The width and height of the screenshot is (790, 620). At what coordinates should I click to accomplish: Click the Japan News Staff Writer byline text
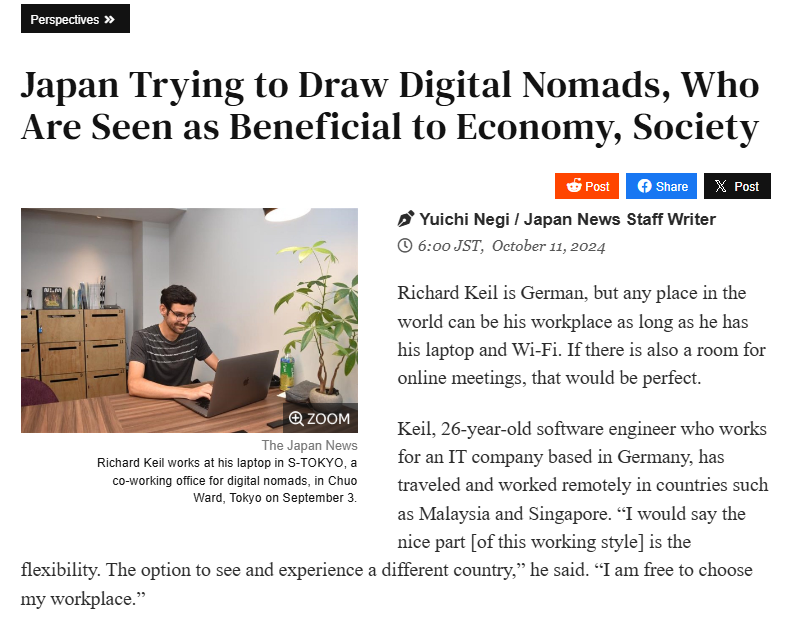(x=620, y=219)
